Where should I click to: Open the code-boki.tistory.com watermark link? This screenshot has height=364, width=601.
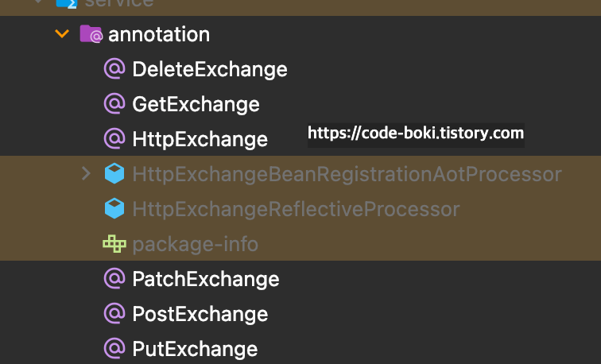416,134
